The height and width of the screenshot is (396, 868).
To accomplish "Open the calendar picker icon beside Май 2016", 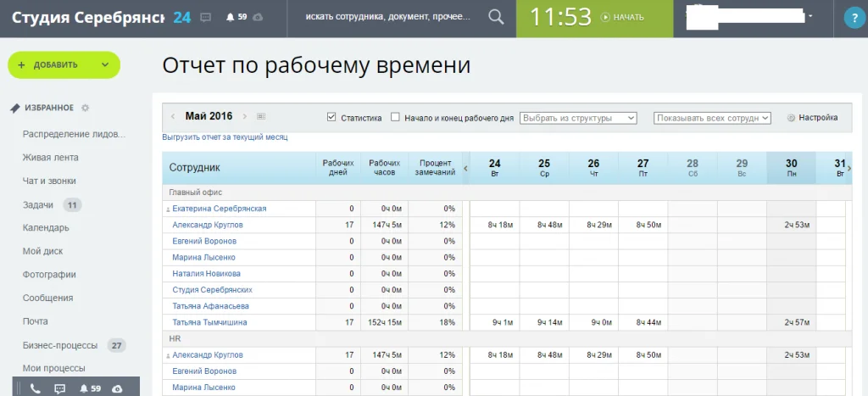I will [261, 117].
